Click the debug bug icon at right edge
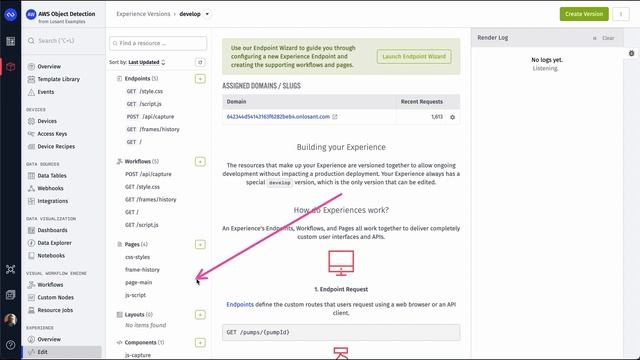Image resolution: width=640 pixels, height=360 pixels. coord(631,53)
